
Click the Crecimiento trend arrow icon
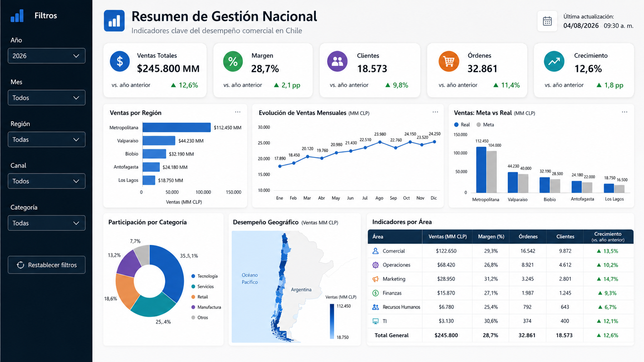coord(554,61)
